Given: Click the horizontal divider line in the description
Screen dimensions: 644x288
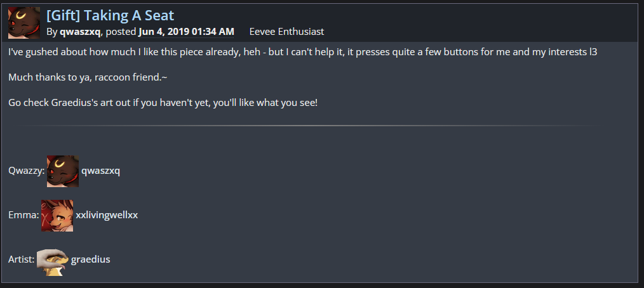Looking at the screenshot, I should click(x=309, y=126).
